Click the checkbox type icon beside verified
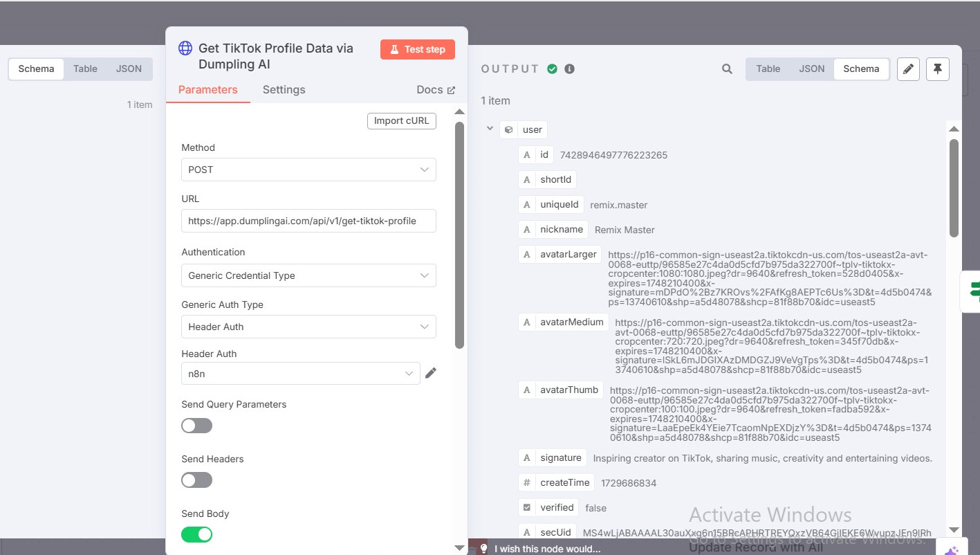 click(x=527, y=507)
